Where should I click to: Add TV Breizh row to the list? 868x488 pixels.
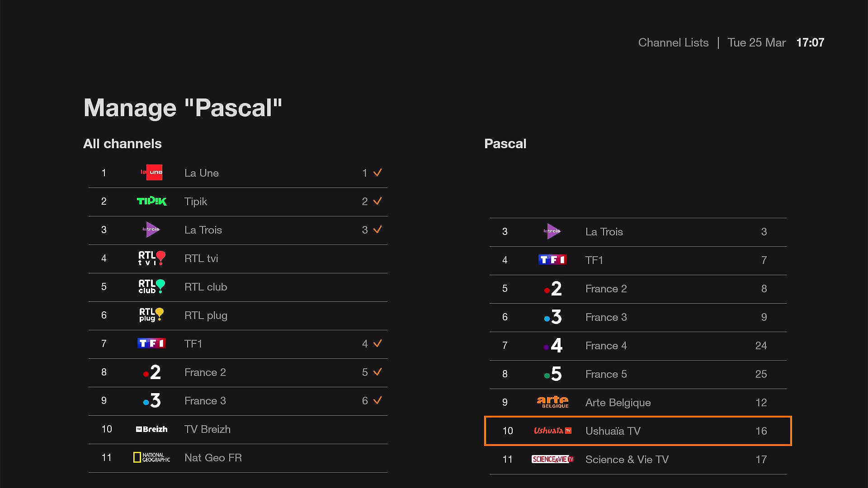238,429
